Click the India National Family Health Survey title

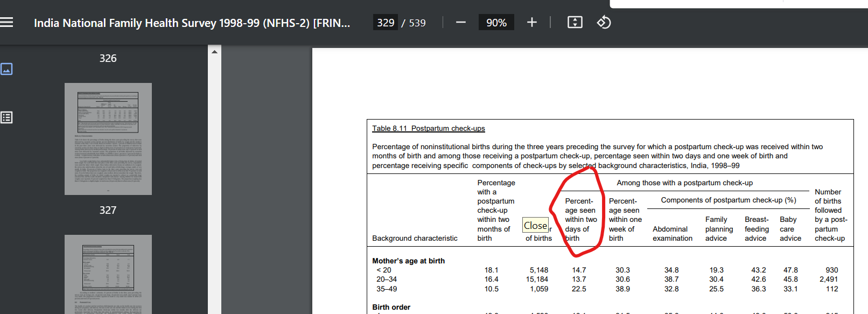[192, 23]
